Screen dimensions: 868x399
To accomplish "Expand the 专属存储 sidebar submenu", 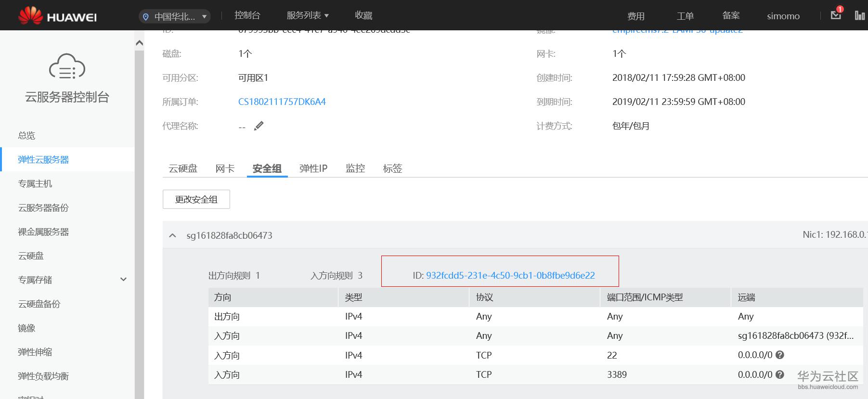I will click(123, 279).
